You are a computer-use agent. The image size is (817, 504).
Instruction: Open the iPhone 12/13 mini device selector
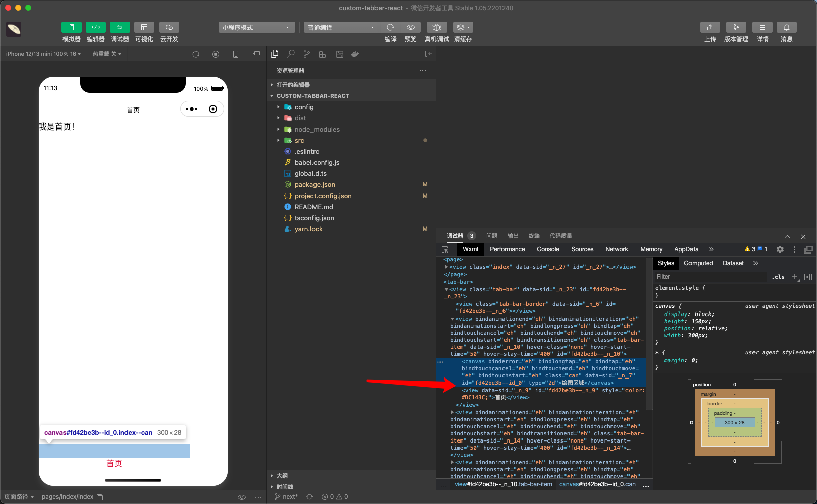[x=42, y=53]
